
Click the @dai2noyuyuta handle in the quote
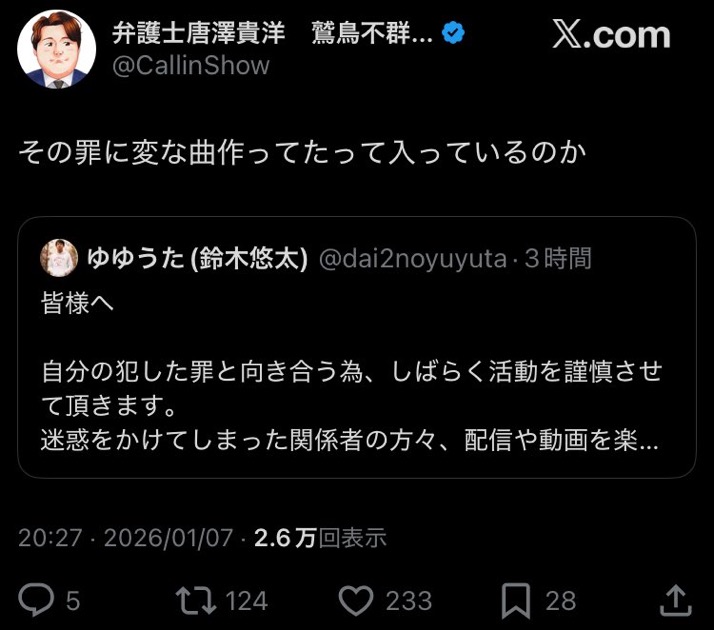coord(412,259)
